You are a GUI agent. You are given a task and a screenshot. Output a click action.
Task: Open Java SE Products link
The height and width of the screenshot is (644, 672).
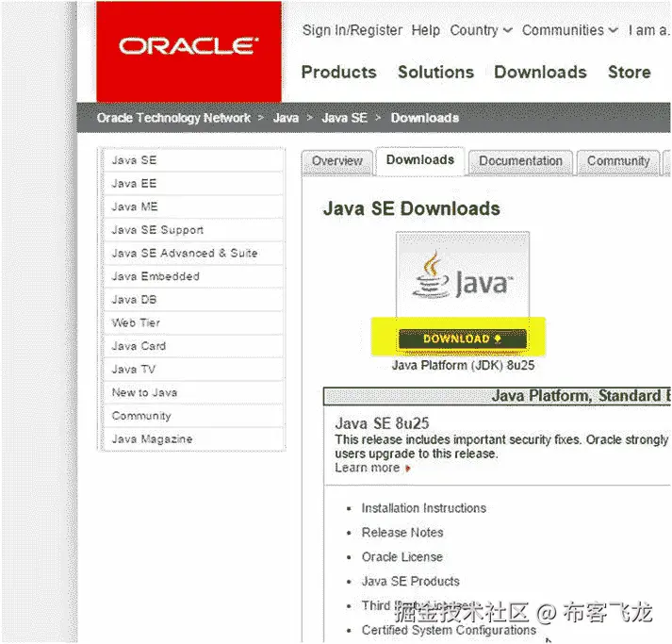click(410, 582)
